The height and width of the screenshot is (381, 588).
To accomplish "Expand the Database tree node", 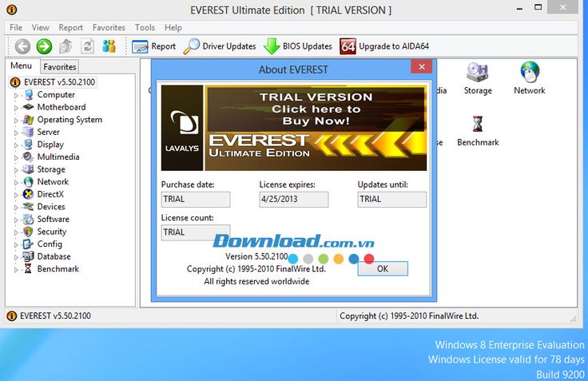I will 16,257.
